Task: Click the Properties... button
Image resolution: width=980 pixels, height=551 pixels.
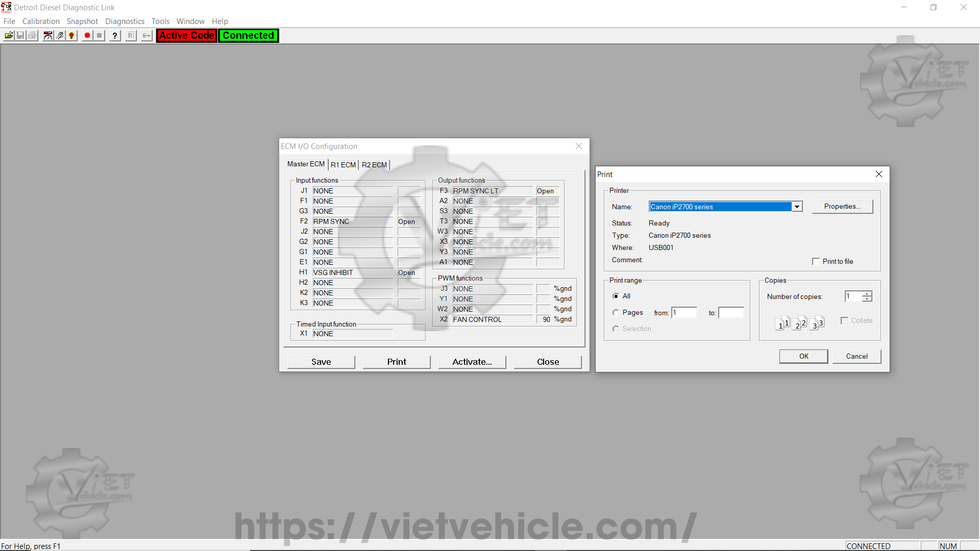Action: (842, 207)
